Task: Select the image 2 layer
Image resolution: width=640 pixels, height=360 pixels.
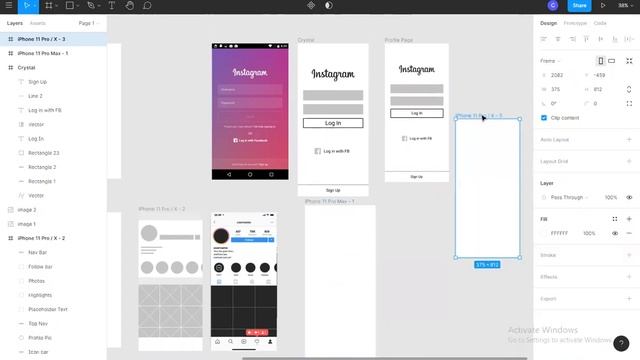Action: pos(53,210)
